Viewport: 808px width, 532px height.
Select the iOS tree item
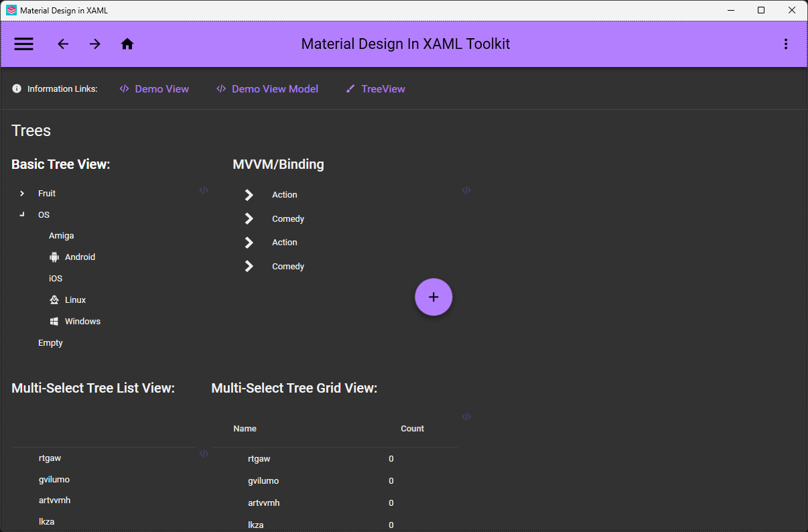point(56,279)
